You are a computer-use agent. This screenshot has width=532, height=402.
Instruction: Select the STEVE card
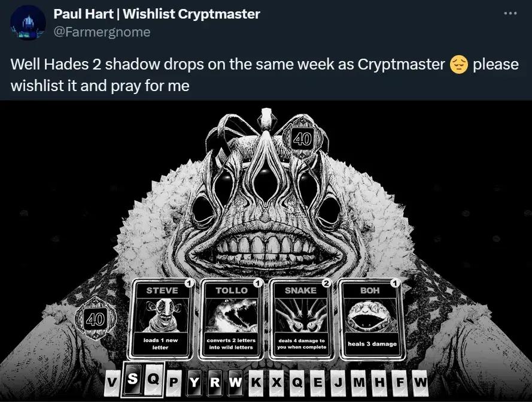coord(160,319)
